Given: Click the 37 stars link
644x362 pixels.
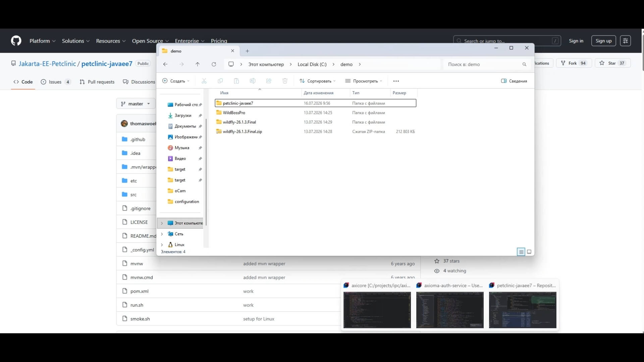Looking at the screenshot, I should click(x=451, y=261).
